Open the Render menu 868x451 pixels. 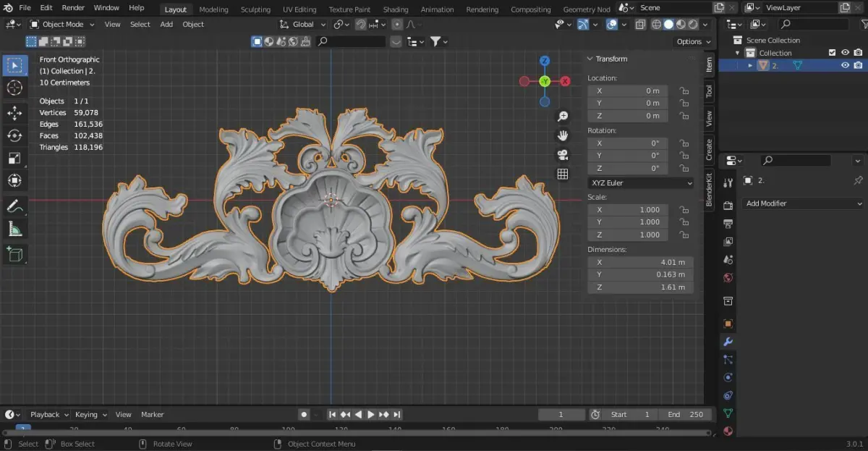tap(73, 8)
